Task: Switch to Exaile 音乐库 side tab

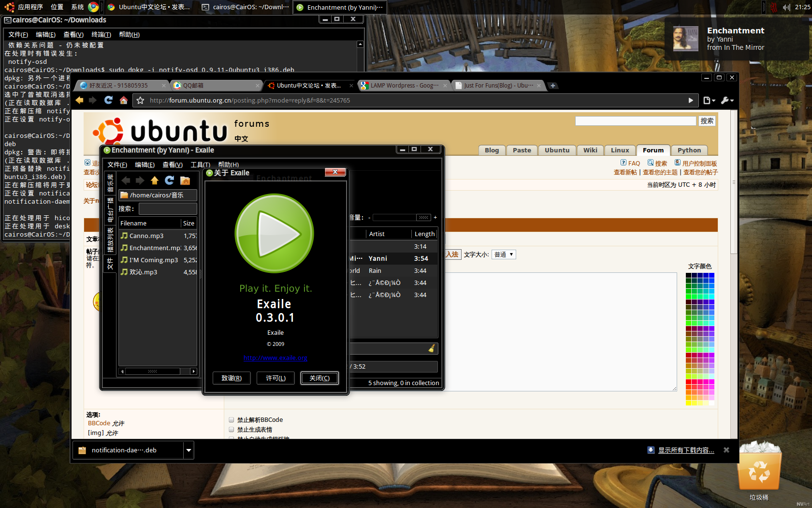Action: coord(110,183)
